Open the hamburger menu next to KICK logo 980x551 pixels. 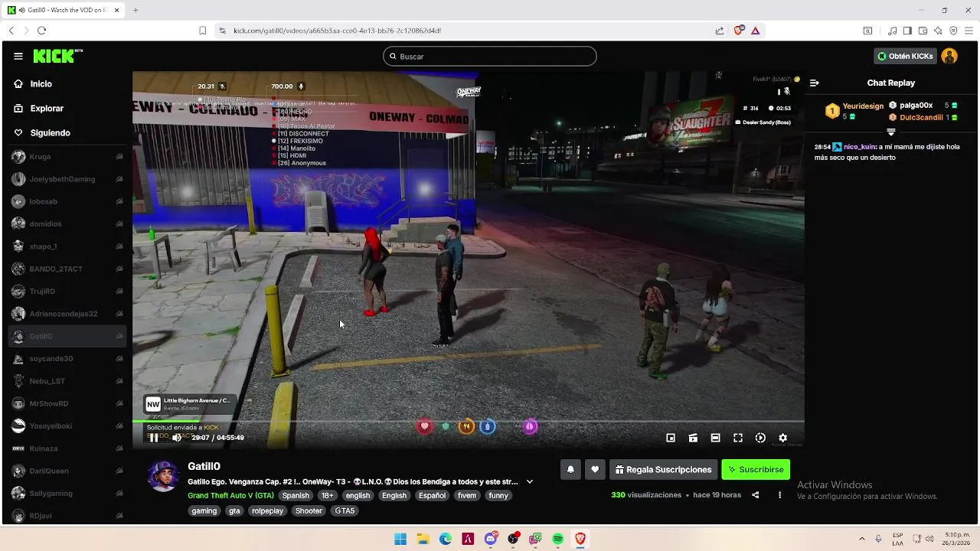tap(18, 56)
